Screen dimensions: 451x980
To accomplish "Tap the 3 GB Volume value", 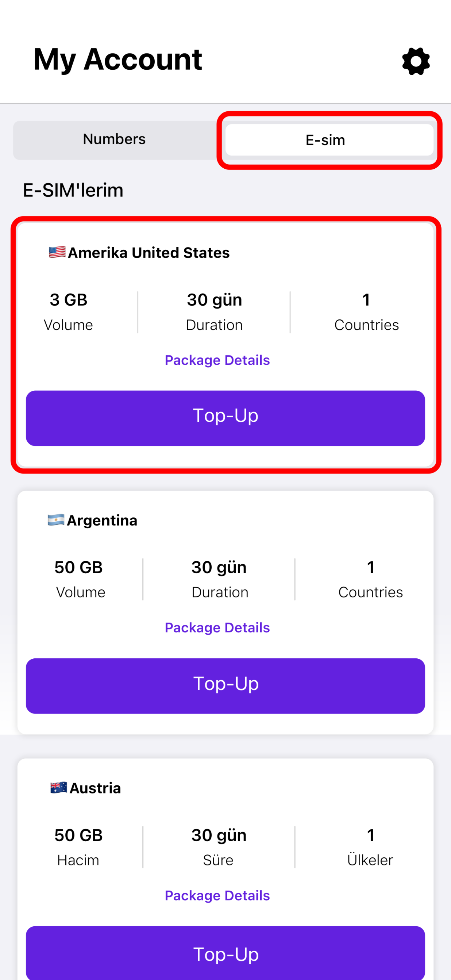I will click(x=69, y=300).
